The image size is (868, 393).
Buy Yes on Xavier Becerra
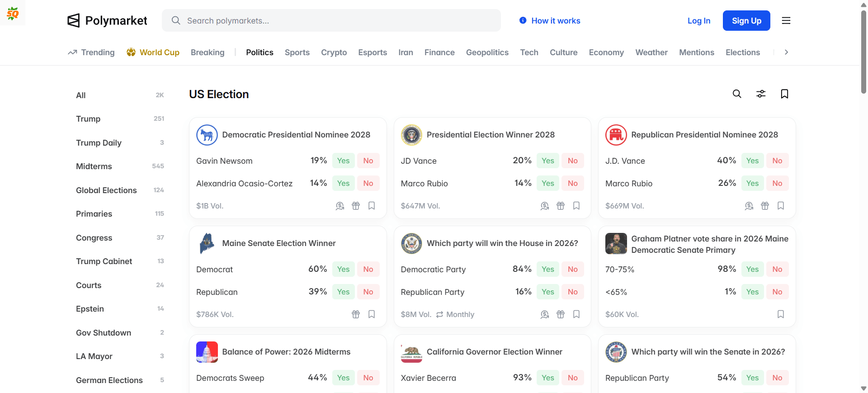548,378
